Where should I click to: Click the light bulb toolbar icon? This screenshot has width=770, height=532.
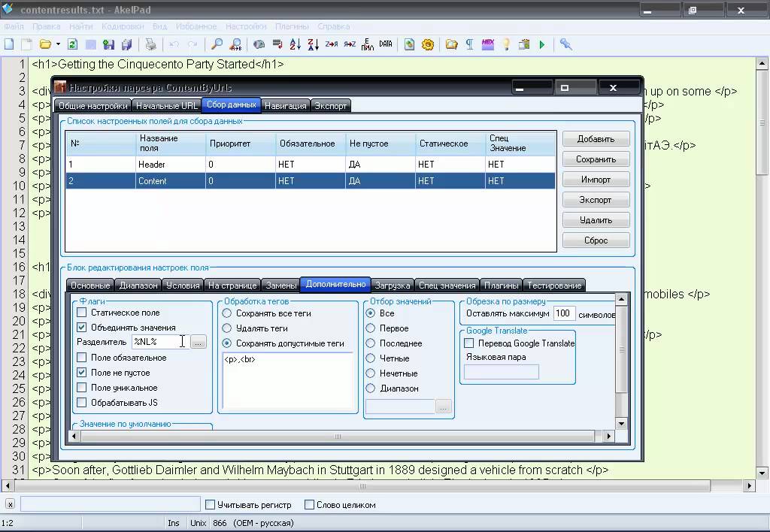(x=506, y=44)
